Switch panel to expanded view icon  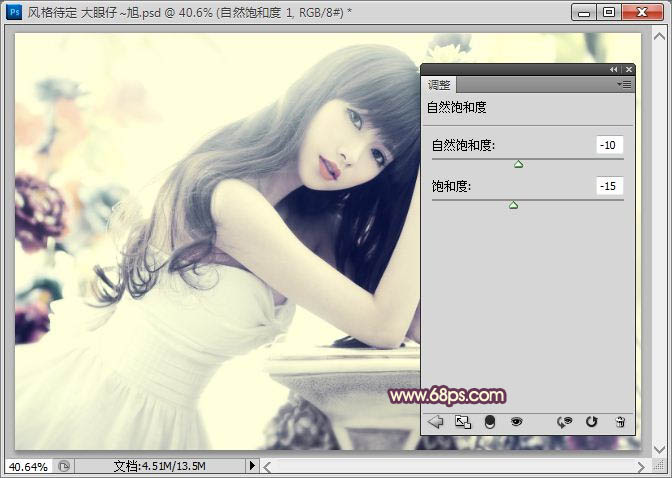tap(462, 422)
